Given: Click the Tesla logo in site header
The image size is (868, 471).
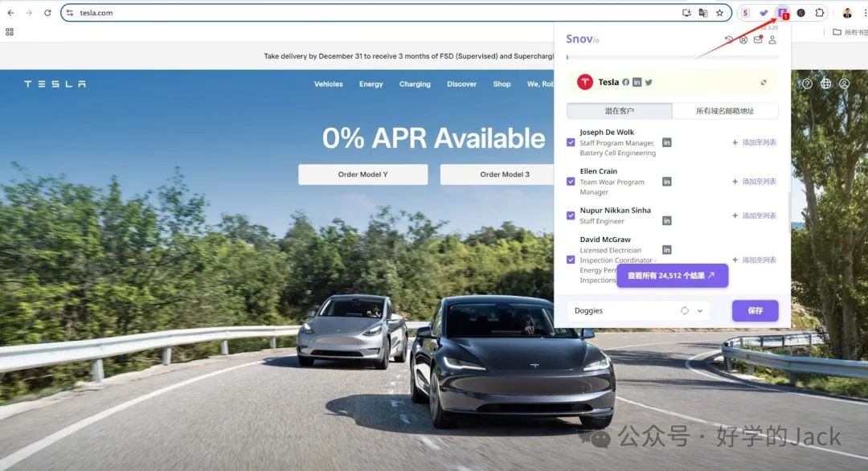Looking at the screenshot, I should point(55,84).
